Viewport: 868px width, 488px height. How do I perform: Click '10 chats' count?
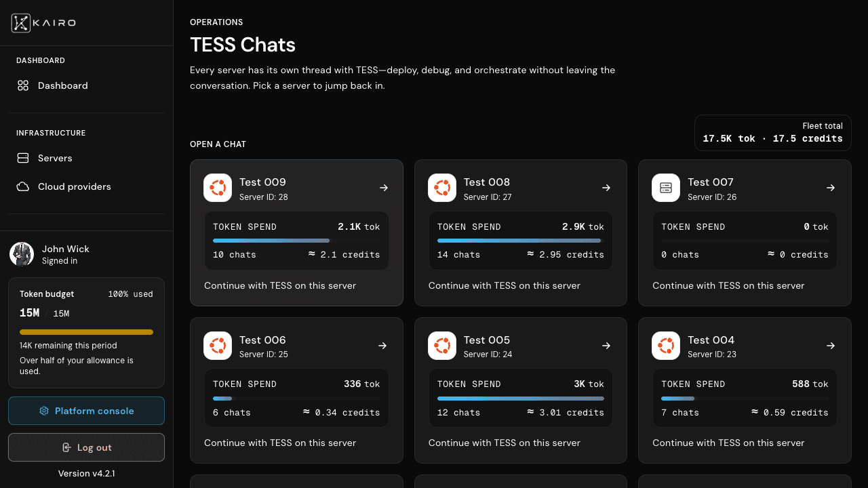(235, 255)
